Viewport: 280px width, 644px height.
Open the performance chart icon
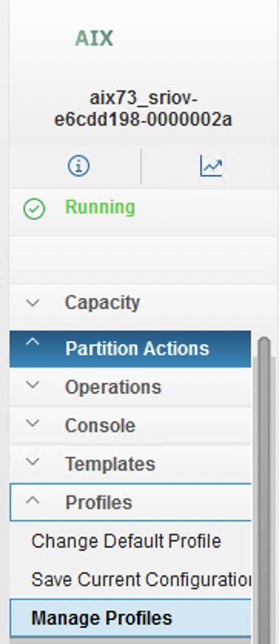click(x=211, y=166)
